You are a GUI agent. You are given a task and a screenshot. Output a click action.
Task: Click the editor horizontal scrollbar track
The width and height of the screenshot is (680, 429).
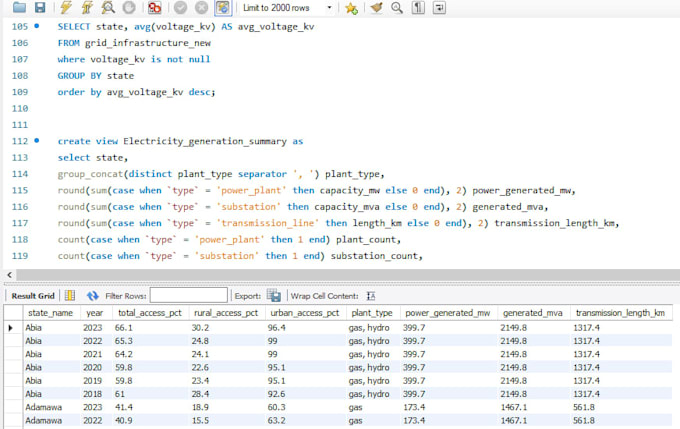(x=347, y=275)
